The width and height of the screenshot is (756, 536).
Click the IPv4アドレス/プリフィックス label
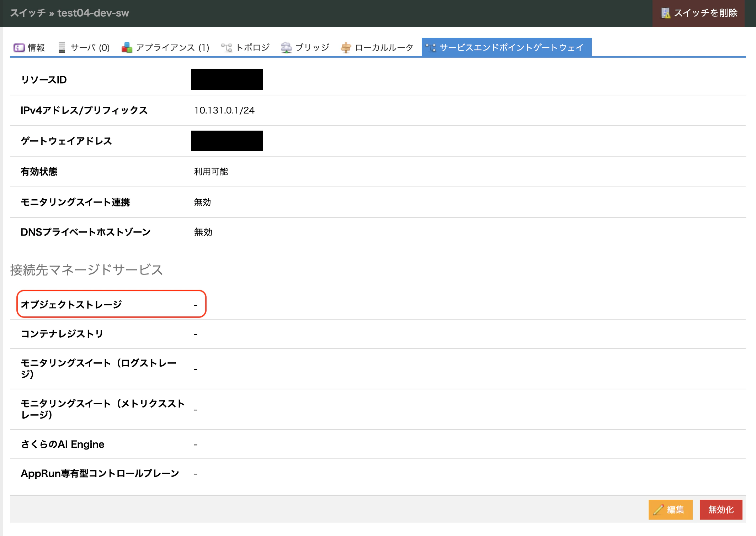coord(84,110)
